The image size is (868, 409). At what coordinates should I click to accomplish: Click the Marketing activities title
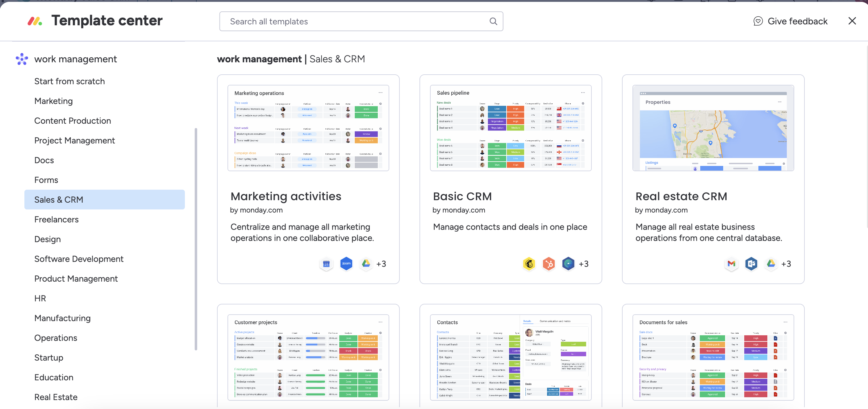tap(286, 196)
